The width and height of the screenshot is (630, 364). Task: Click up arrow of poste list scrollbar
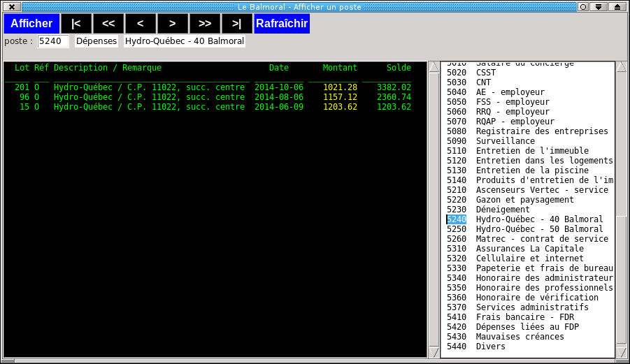pos(622,66)
